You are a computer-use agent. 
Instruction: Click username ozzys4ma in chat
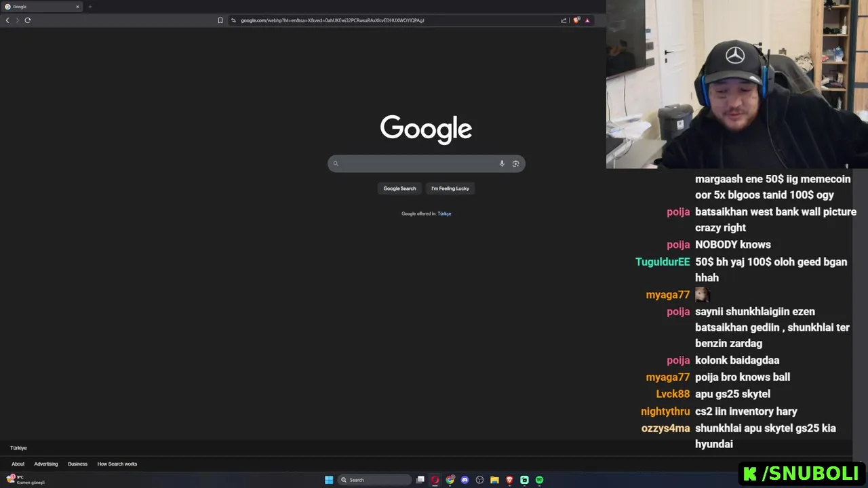click(x=665, y=428)
